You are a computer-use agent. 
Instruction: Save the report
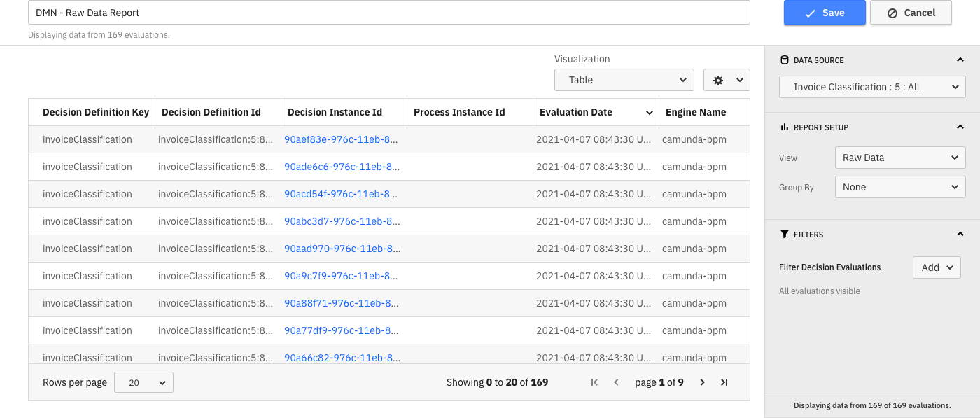click(825, 13)
